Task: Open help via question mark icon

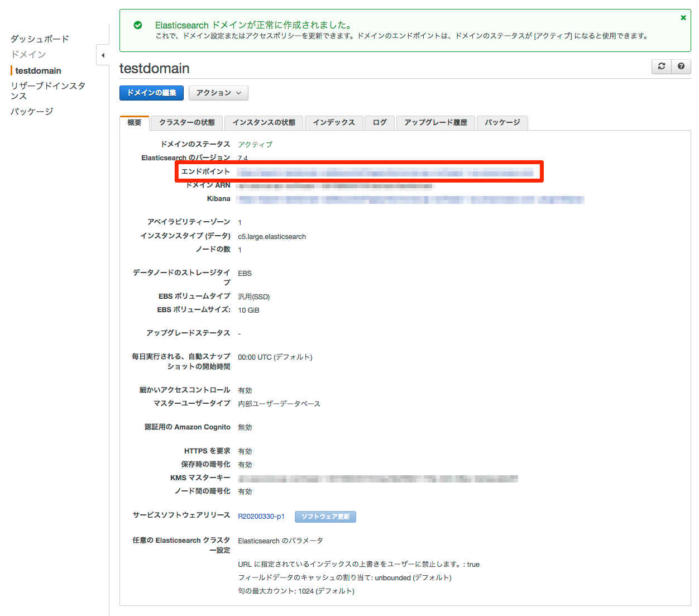Action: pyautogui.click(x=681, y=66)
